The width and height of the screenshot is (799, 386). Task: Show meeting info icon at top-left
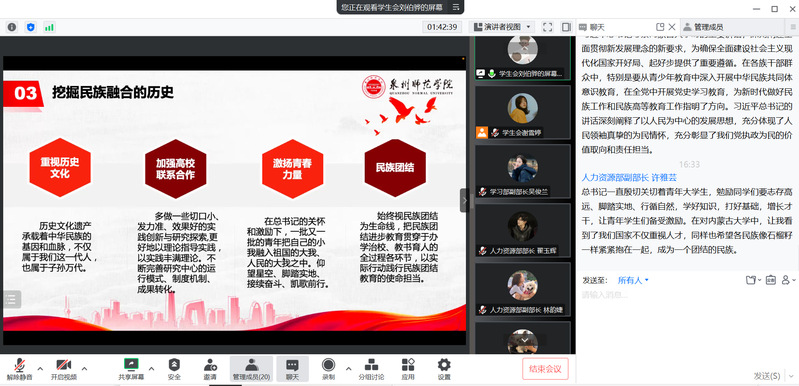(12, 27)
